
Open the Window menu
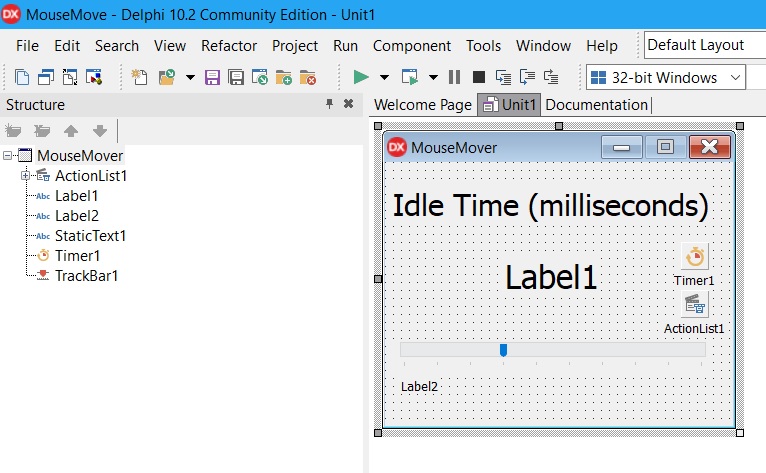click(543, 46)
